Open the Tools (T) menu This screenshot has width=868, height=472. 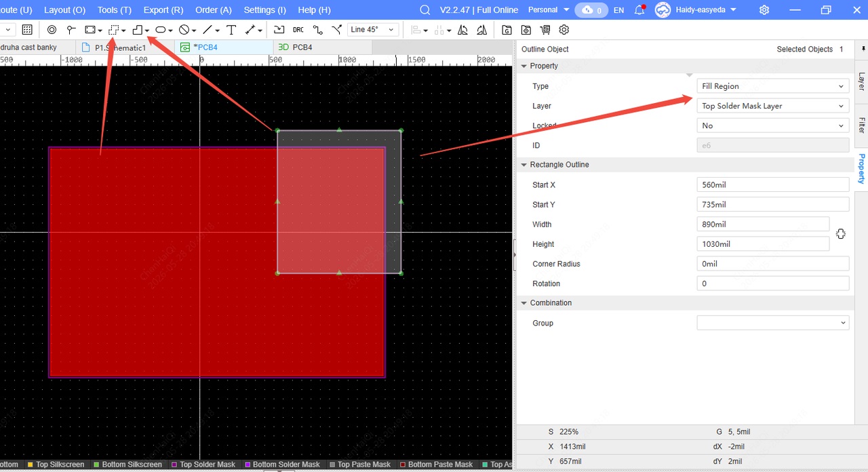[115, 9]
